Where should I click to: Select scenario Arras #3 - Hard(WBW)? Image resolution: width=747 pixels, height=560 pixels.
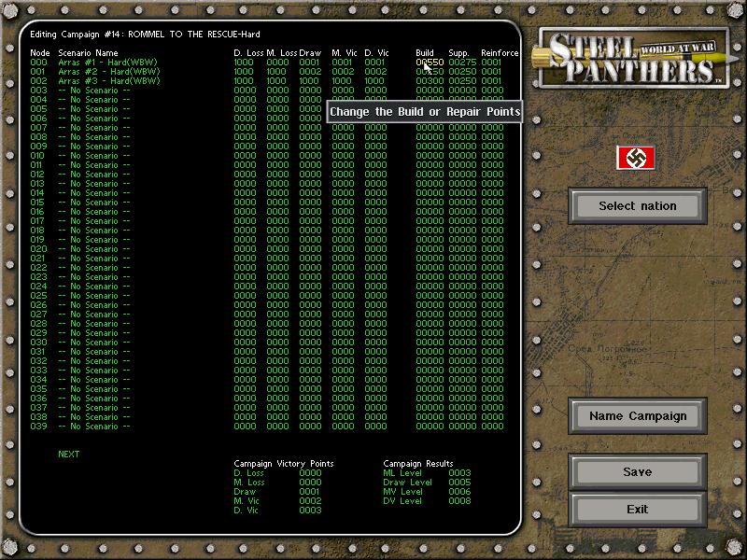(x=109, y=81)
